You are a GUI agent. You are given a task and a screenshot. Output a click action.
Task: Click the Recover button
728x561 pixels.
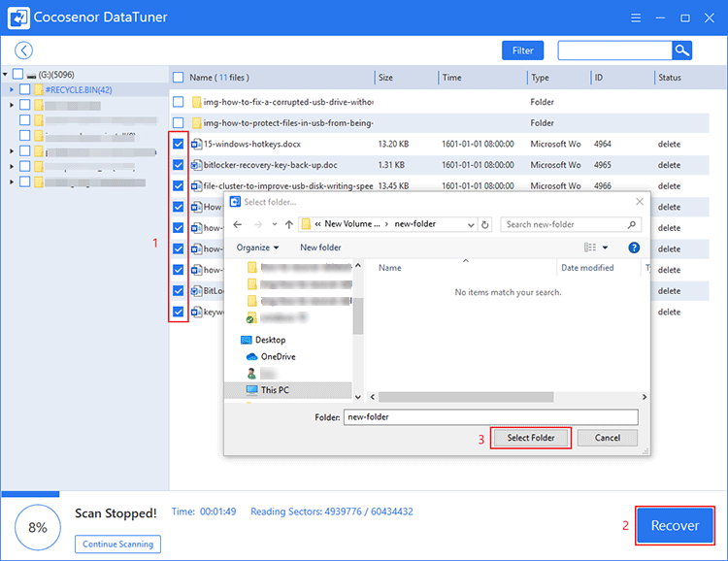(x=675, y=525)
